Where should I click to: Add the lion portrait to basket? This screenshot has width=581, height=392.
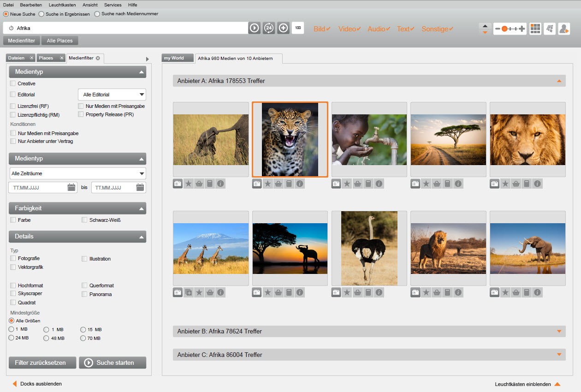[516, 184]
